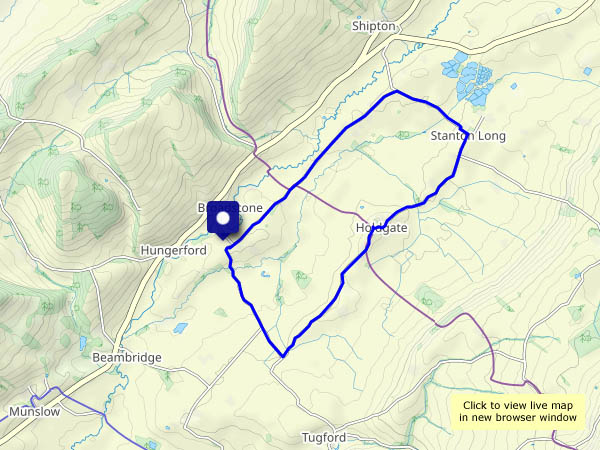
Task: Click the dark blue start marker pin
Action: [x=223, y=220]
